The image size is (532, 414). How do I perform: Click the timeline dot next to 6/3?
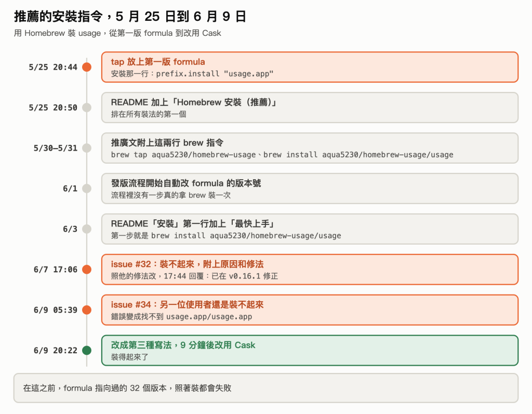coord(87,229)
